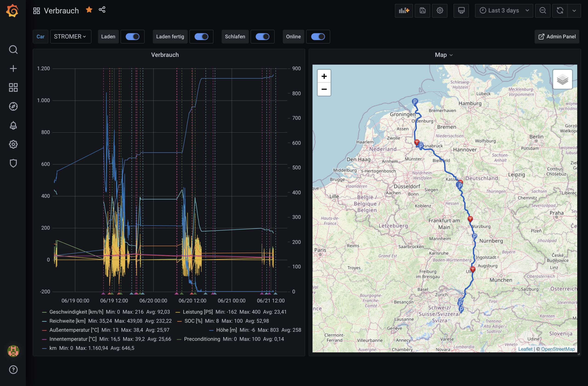
Task: Save dashboard using the floppy disk icon
Action: point(422,11)
